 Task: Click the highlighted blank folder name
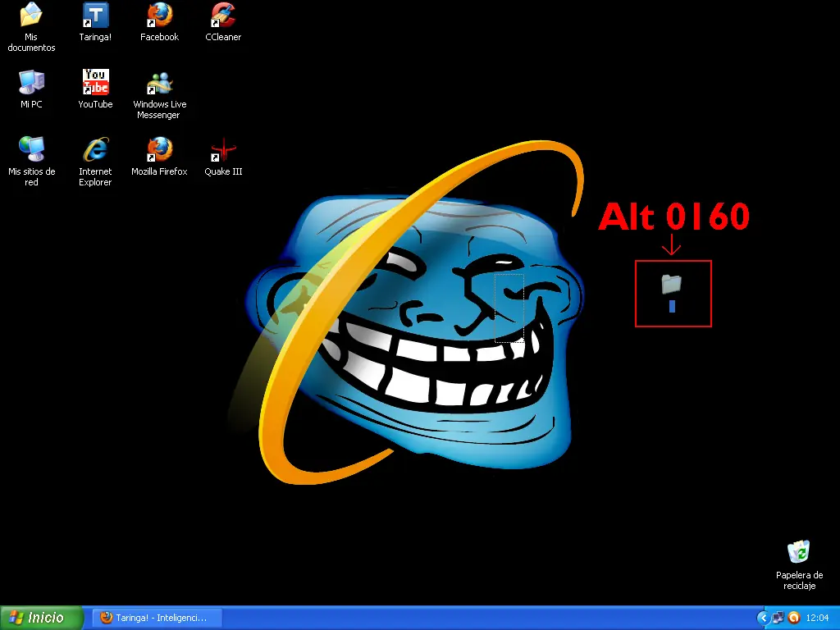[672, 307]
